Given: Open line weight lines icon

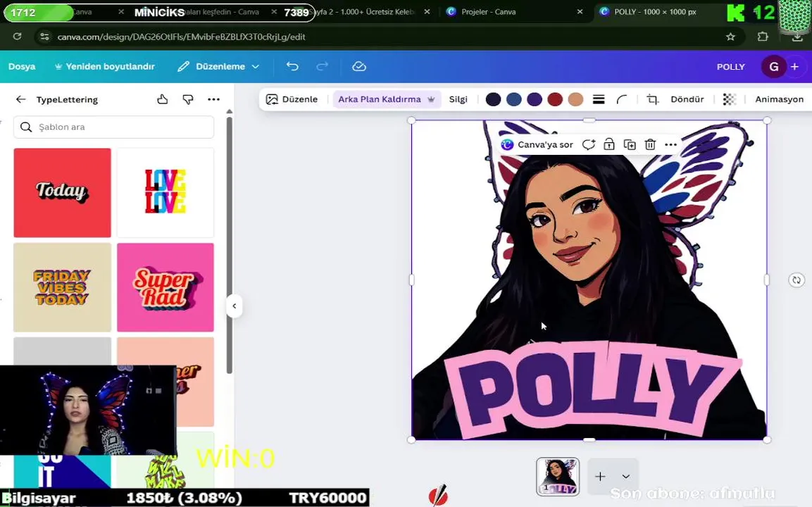Looking at the screenshot, I should [x=599, y=99].
